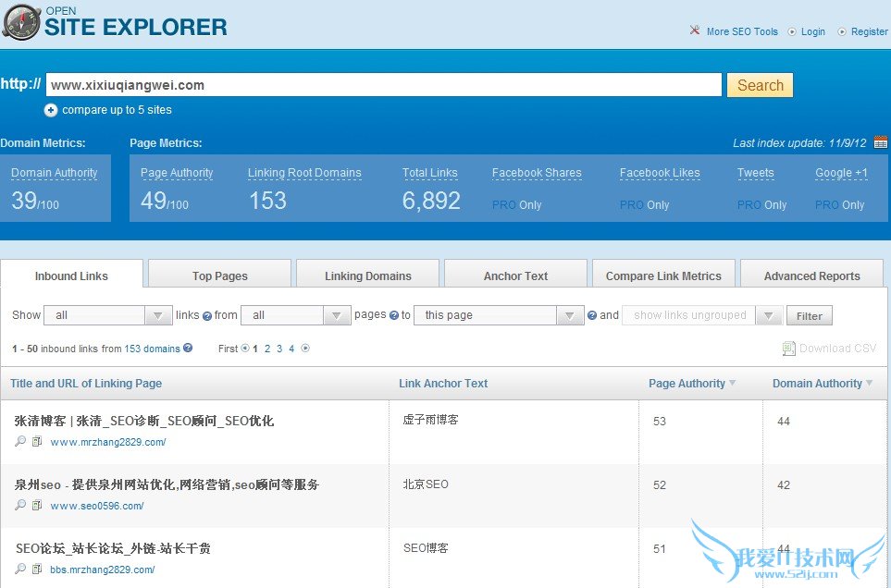Switch to the Top Pages tab
Screen dimensions: 891x588
219,276
